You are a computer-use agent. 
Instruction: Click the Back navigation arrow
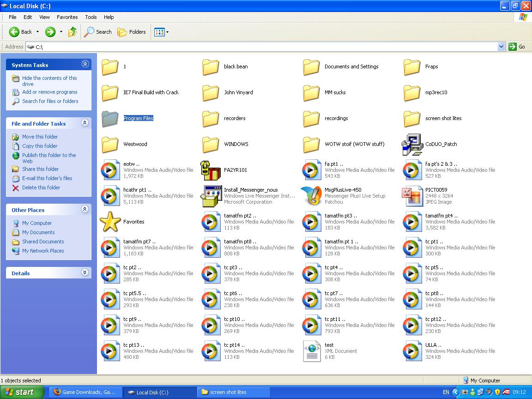[14, 32]
